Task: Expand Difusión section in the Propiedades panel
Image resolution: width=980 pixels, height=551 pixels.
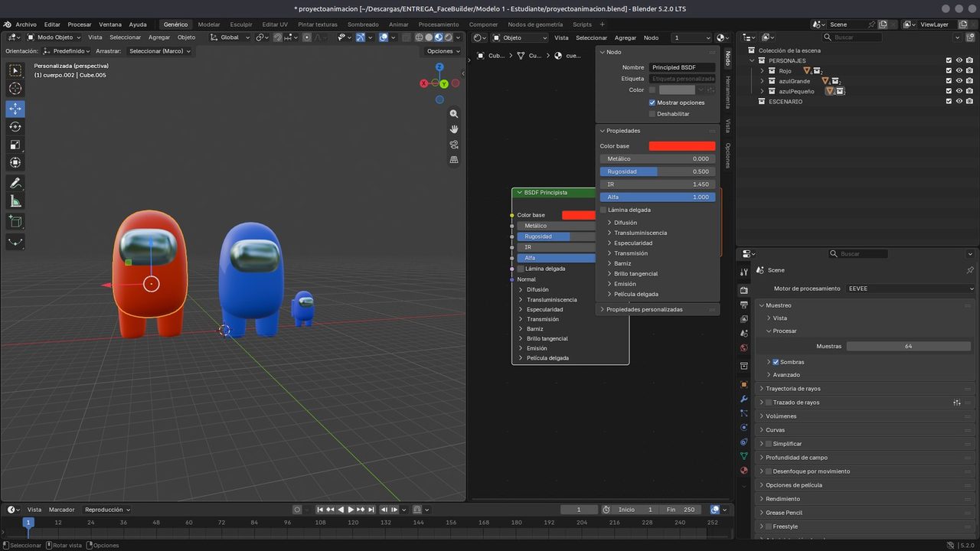Action: [x=624, y=223]
